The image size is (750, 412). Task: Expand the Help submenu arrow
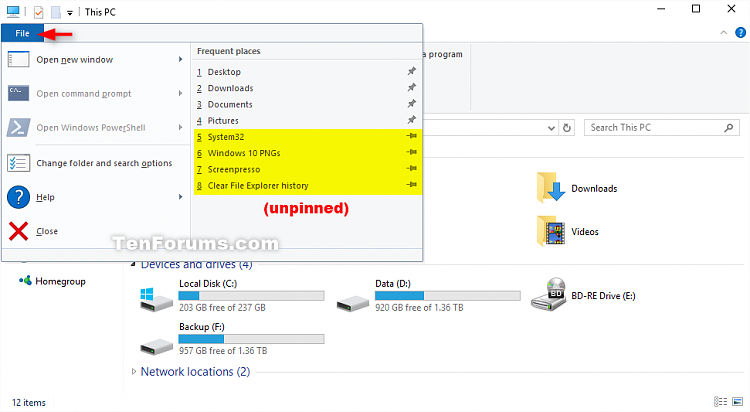click(x=180, y=197)
